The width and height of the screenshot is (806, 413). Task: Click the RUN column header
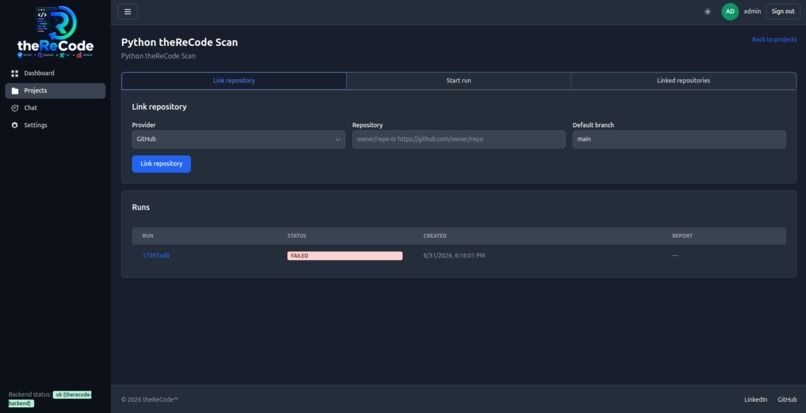pyautogui.click(x=148, y=236)
